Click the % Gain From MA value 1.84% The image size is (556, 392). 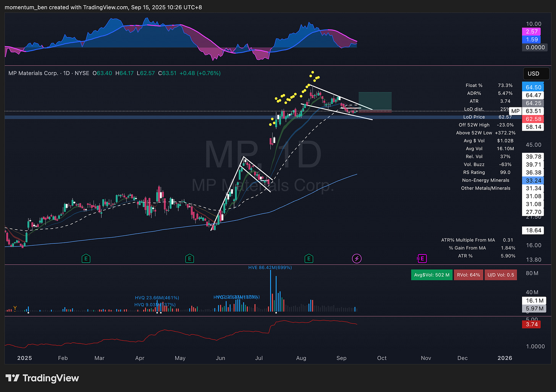point(508,248)
